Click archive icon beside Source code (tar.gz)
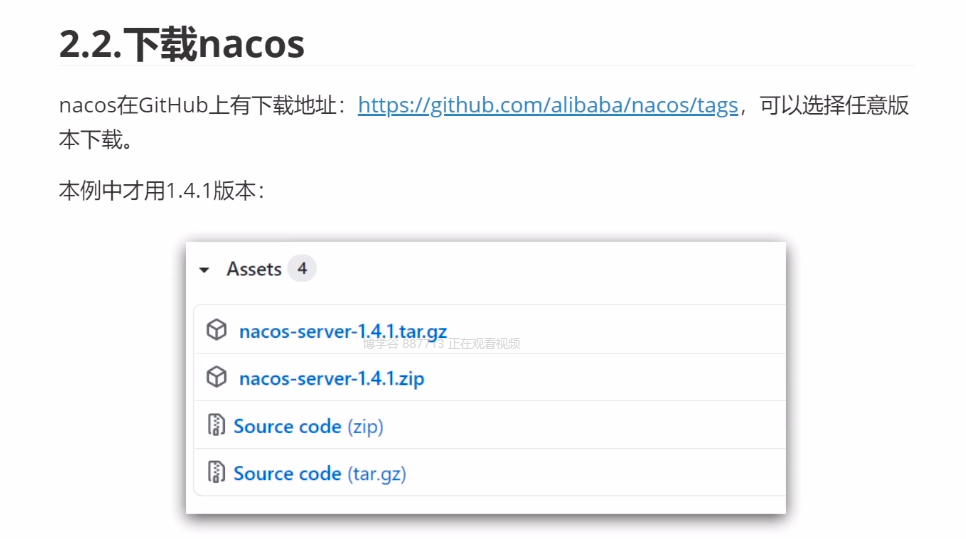 coord(216,472)
